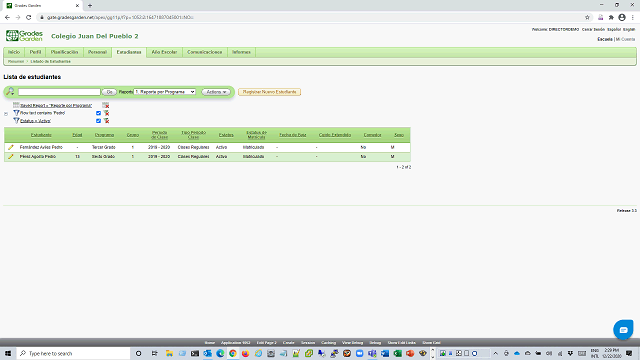Open the search magnifier column selector
640x360 pixels.
click(10, 92)
